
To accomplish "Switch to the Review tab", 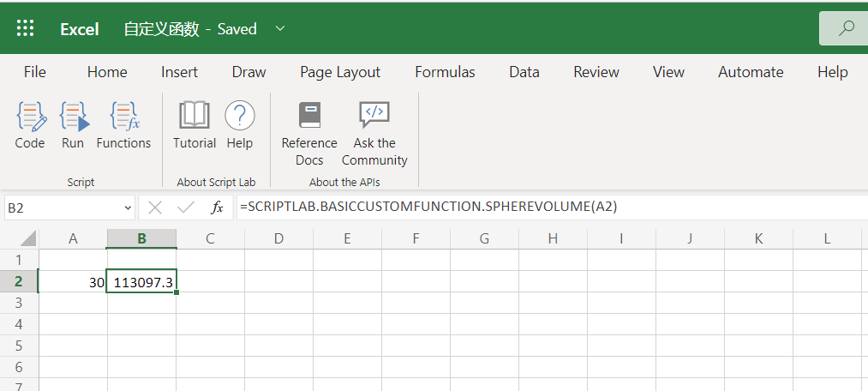I will [596, 72].
